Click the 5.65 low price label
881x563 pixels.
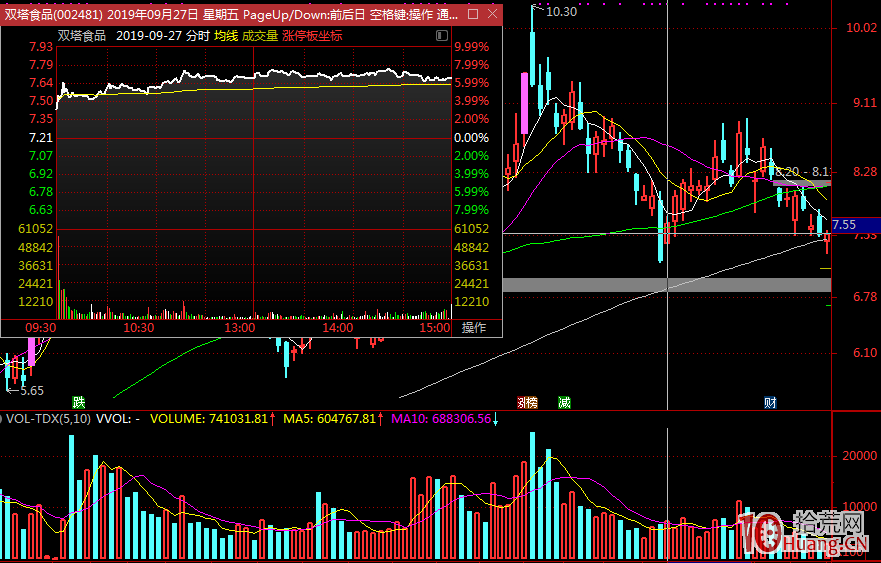pyautogui.click(x=32, y=391)
